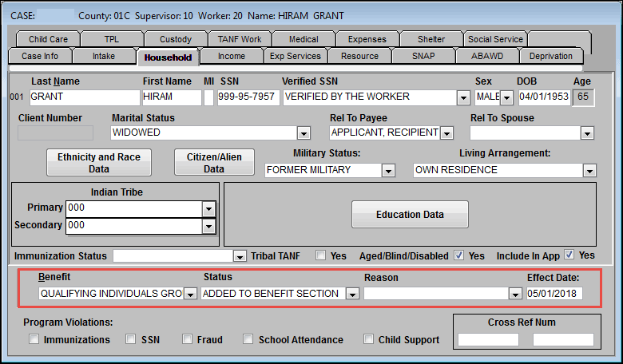Enable the Child Support violation checkbox

tap(369, 339)
